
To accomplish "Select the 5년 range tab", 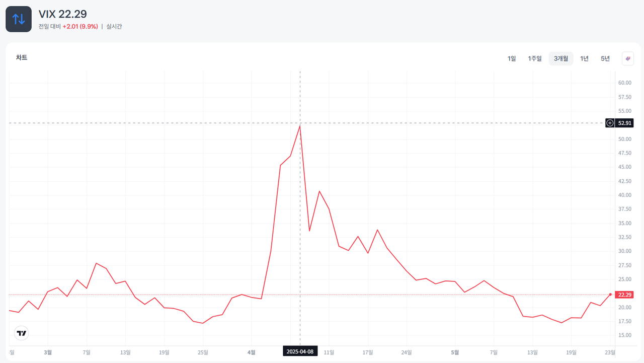I will (x=605, y=58).
